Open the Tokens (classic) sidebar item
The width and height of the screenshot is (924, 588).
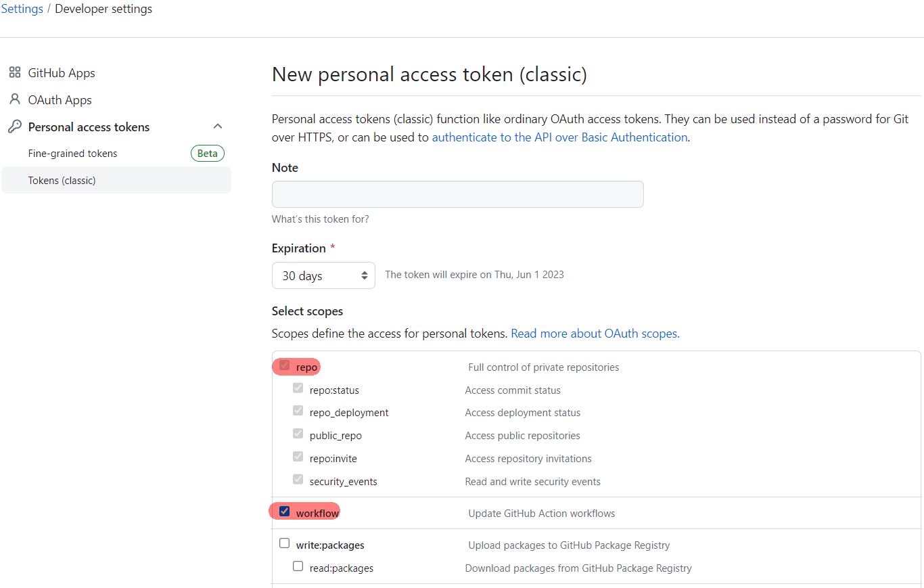pos(116,180)
